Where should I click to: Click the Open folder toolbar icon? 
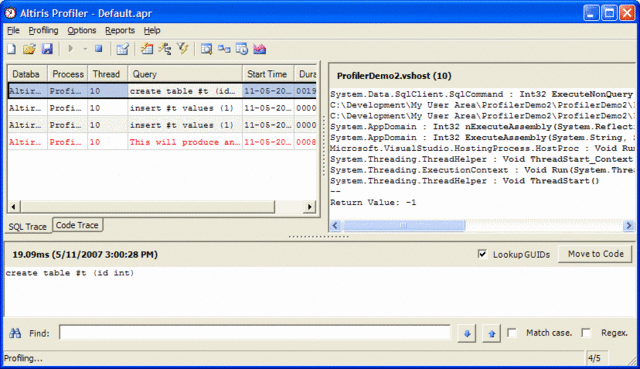[x=29, y=49]
